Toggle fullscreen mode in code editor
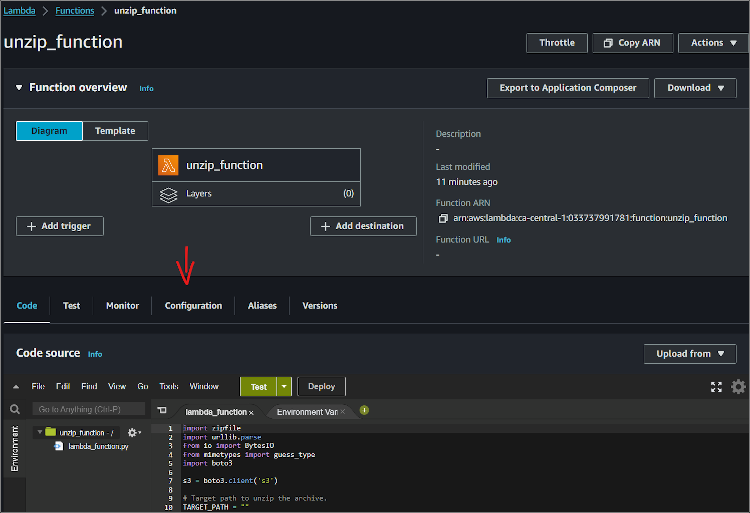Viewport: 750px width, 513px height. coord(716,387)
